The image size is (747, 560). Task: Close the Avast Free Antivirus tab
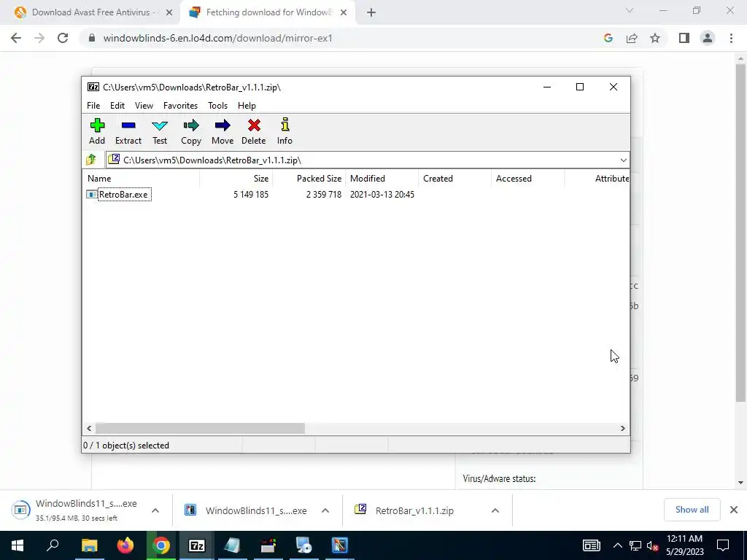coord(169,12)
